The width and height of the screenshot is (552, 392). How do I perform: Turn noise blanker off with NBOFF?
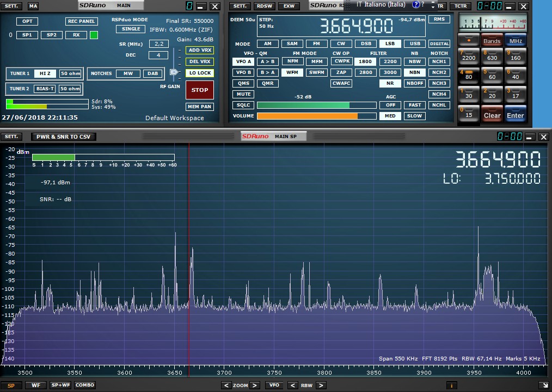coord(415,83)
